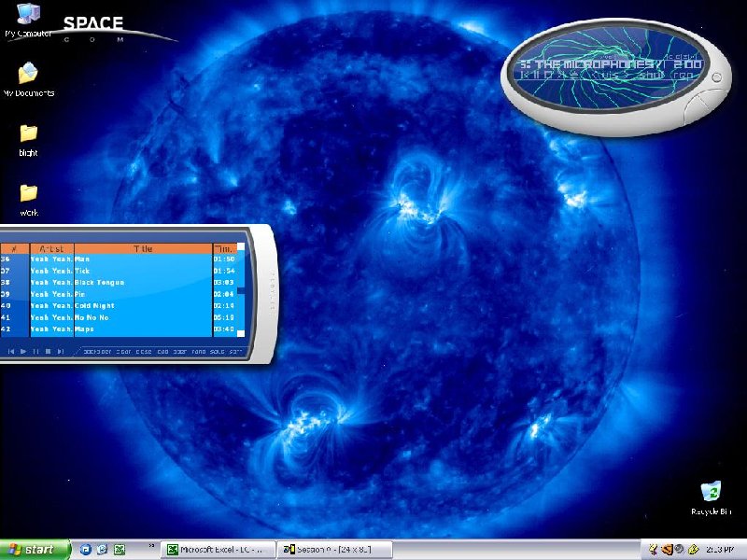Click the orange system tray icon
This screenshot has width=747, height=560.
coord(667,550)
